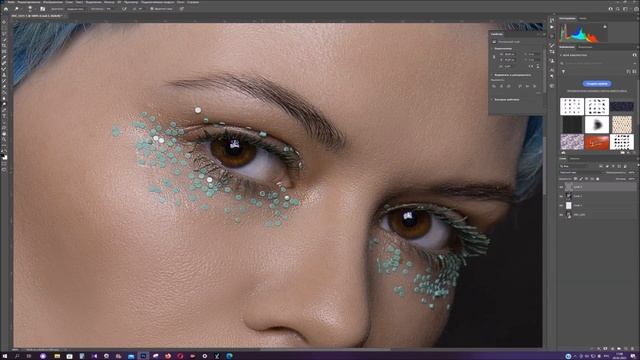Open the Window menu in menu bar
640x360 pixels.
tap(181, 2)
